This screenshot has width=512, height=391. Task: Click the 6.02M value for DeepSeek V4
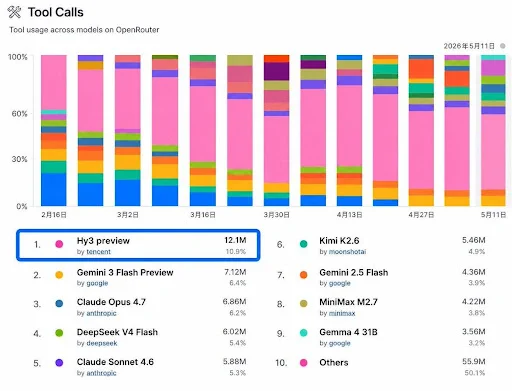click(234, 332)
